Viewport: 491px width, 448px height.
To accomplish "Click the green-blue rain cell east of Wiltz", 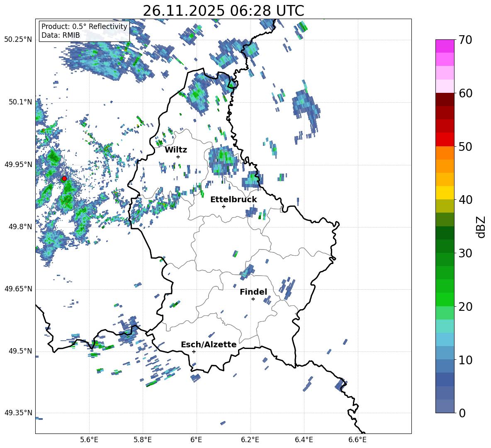I will pyautogui.click(x=223, y=160).
